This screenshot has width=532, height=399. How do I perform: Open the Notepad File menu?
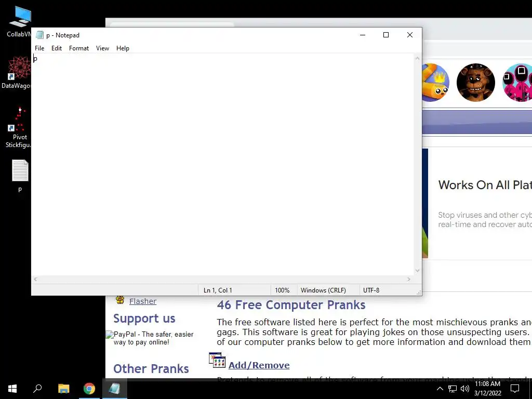pos(39,48)
